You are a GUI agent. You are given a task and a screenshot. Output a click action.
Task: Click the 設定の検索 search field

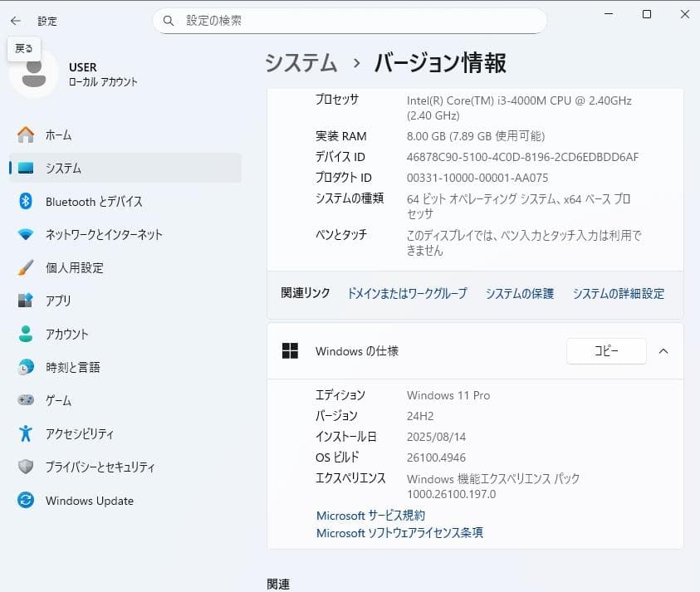point(349,20)
